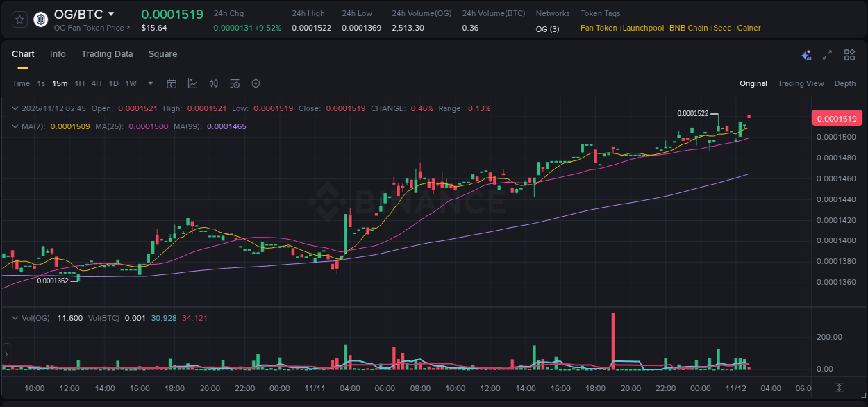Open chart settings via hexagon gear icon
The image size is (868, 407).
coord(255,83)
